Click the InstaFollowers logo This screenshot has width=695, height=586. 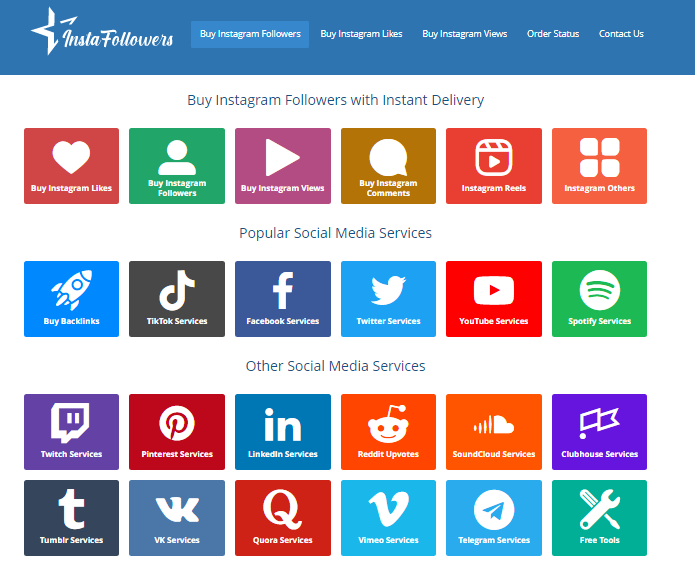(102, 32)
